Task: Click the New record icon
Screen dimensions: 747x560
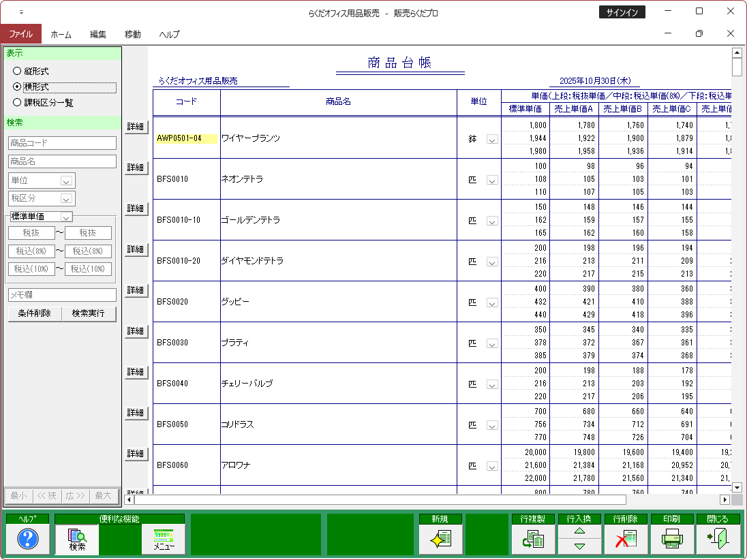Action: [x=441, y=540]
